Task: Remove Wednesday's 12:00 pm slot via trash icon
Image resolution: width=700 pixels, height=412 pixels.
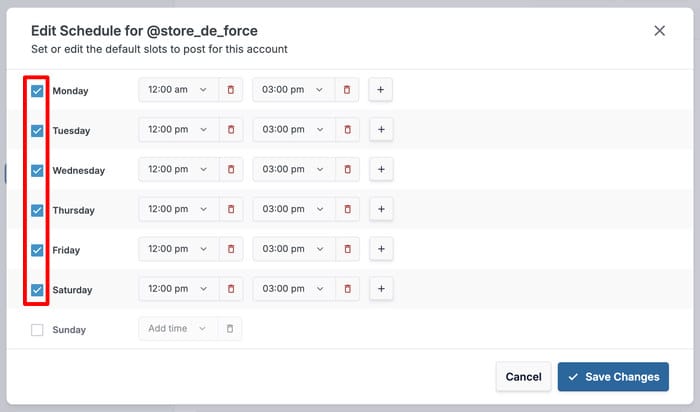Action: pos(230,170)
